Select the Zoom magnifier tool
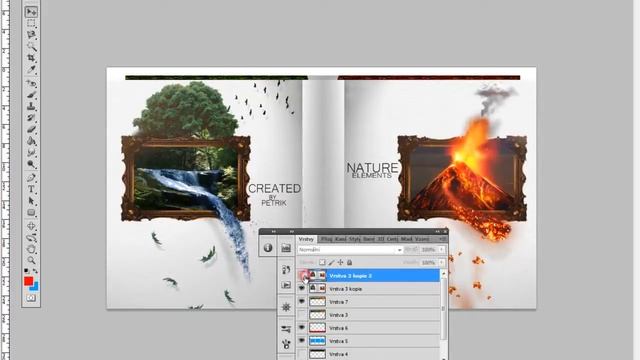This screenshot has height=360, width=640. click(31, 260)
